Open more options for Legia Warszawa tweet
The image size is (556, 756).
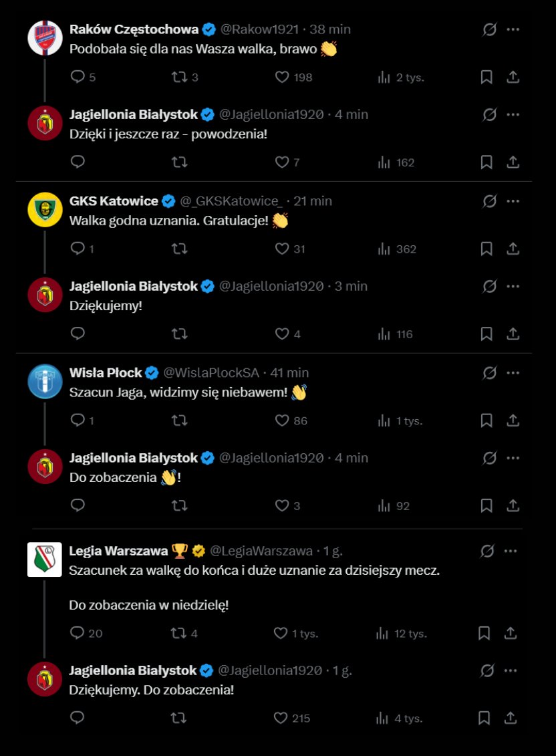[x=511, y=551]
